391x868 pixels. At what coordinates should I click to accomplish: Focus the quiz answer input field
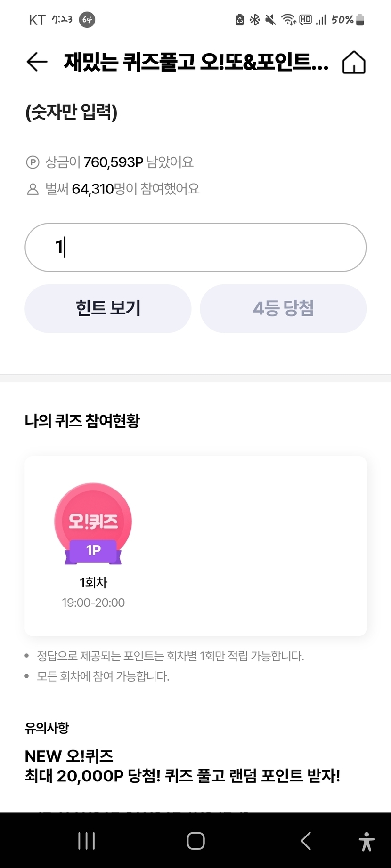click(x=195, y=247)
